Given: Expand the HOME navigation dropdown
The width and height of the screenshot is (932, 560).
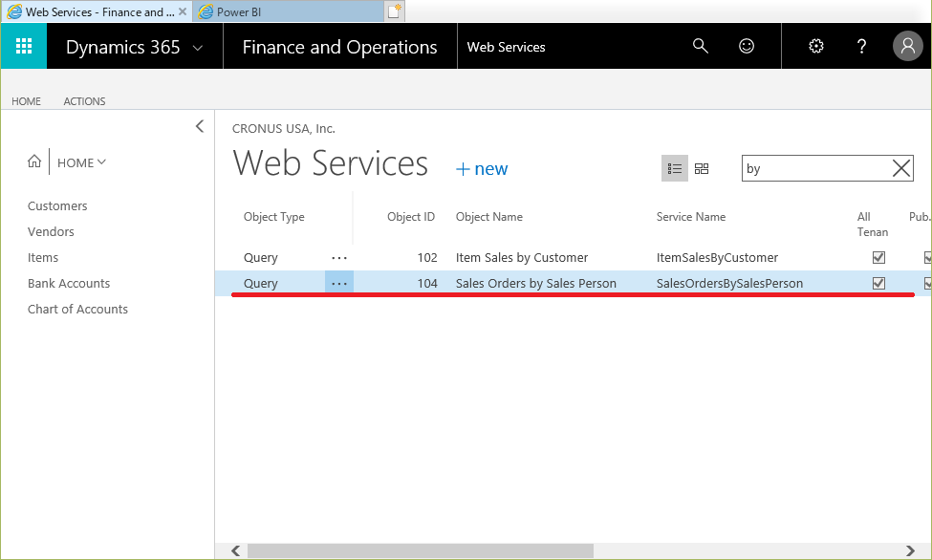Looking at the screenshot, I should tap(81, 162).
